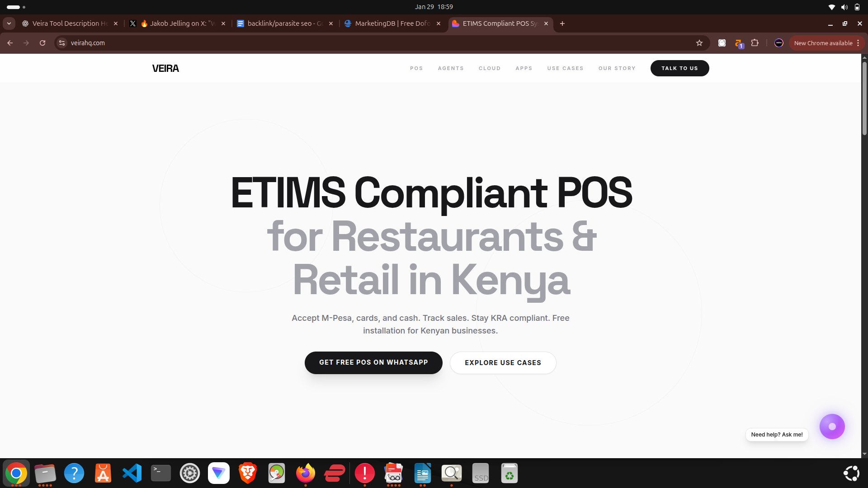Screen dimensions: 868x488
Task: Click the EXPLORE USE CASES button
Action: [x=503, y=363]
